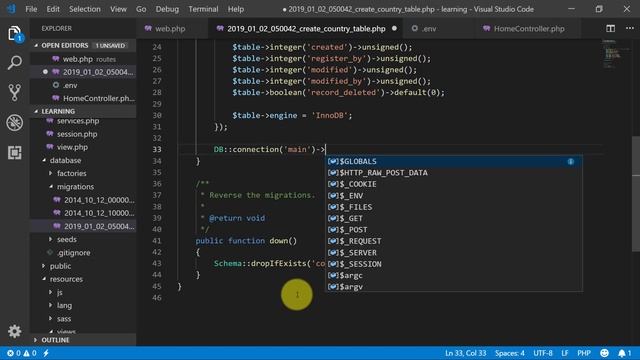Open the 2014_10_12_00000 migration file

tap(83, 200)
